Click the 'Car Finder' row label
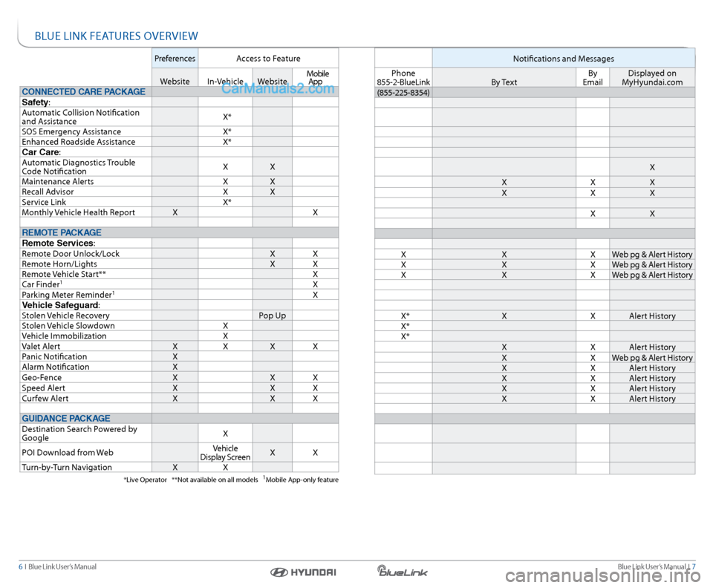 42,284
